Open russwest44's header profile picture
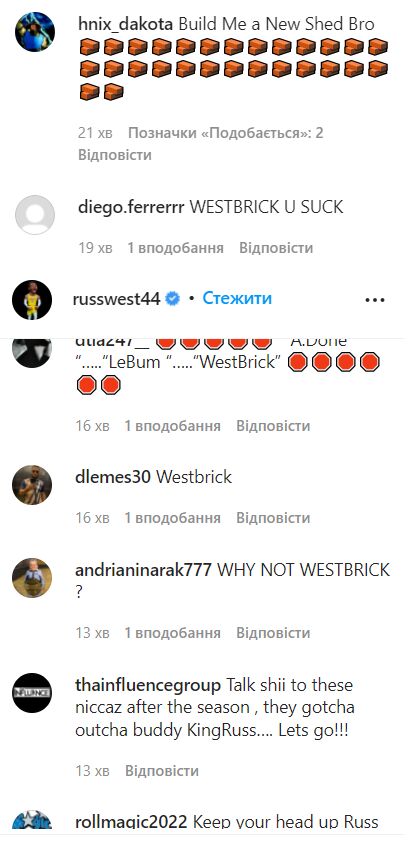Viewport: 412px width, 855px height. coord(32,300)
